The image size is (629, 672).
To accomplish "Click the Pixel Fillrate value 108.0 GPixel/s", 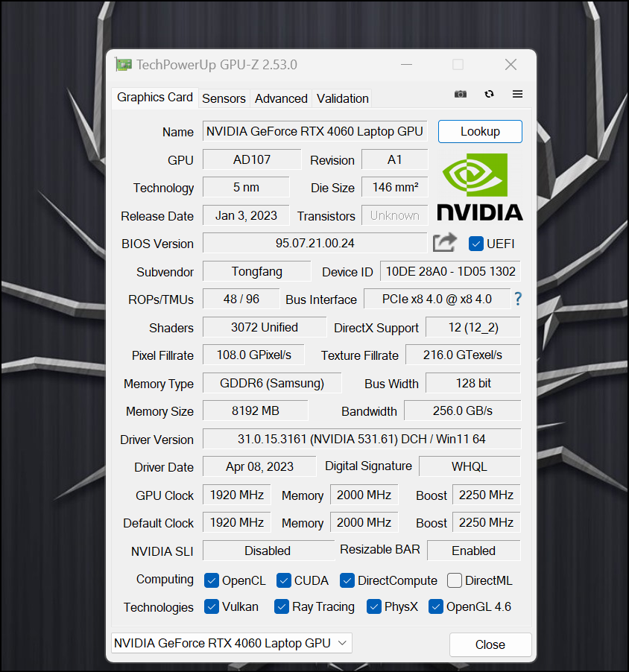I will [253, 355].
